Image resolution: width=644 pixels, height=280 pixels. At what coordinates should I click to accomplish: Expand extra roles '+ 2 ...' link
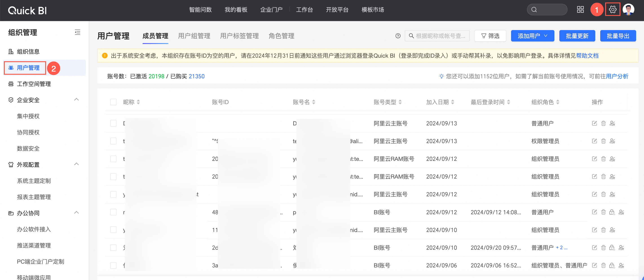[562, 247]
